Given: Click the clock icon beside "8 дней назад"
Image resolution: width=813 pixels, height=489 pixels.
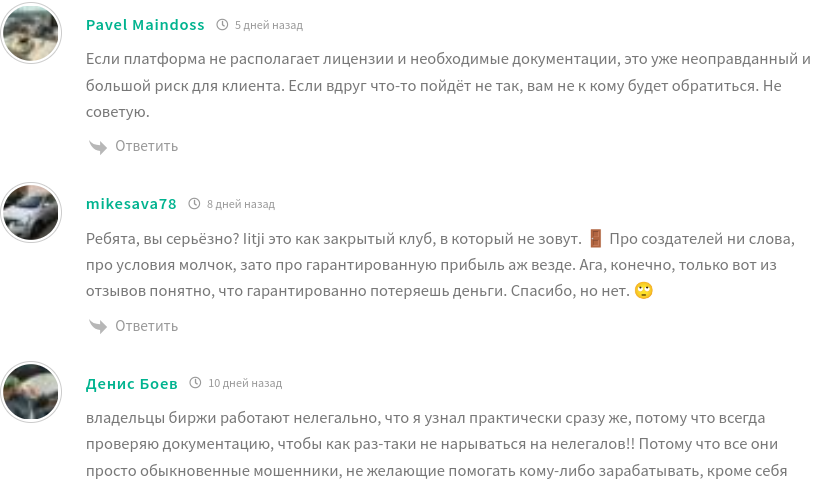Looking at the screenshot, I should pyautogui.click(x=194, y=204).
